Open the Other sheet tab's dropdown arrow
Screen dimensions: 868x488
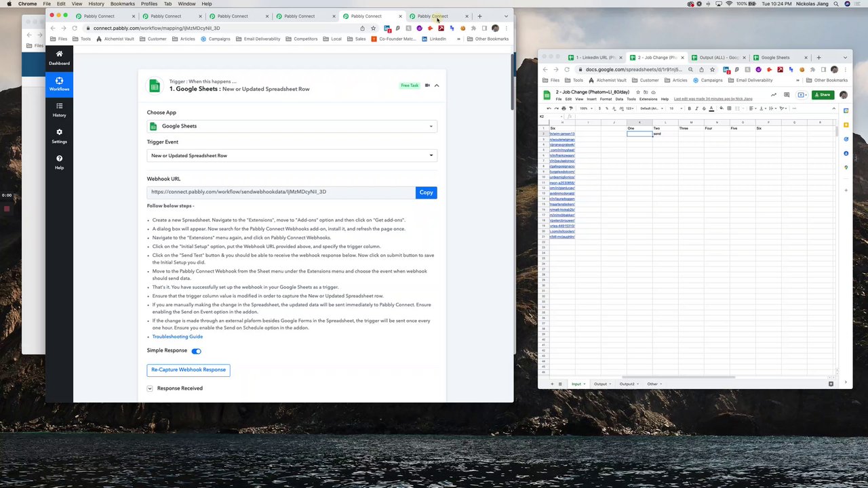click(x=663, y=384)
